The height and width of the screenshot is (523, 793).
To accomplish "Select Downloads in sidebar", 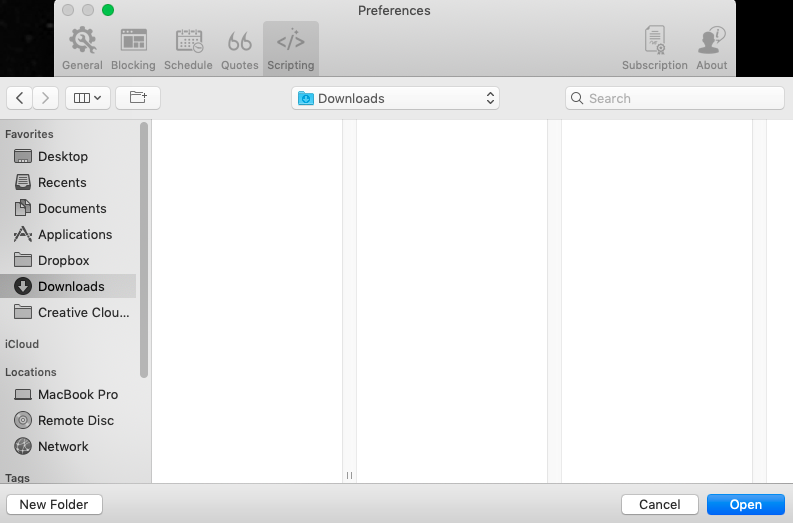I will click(x=68, y=286).
